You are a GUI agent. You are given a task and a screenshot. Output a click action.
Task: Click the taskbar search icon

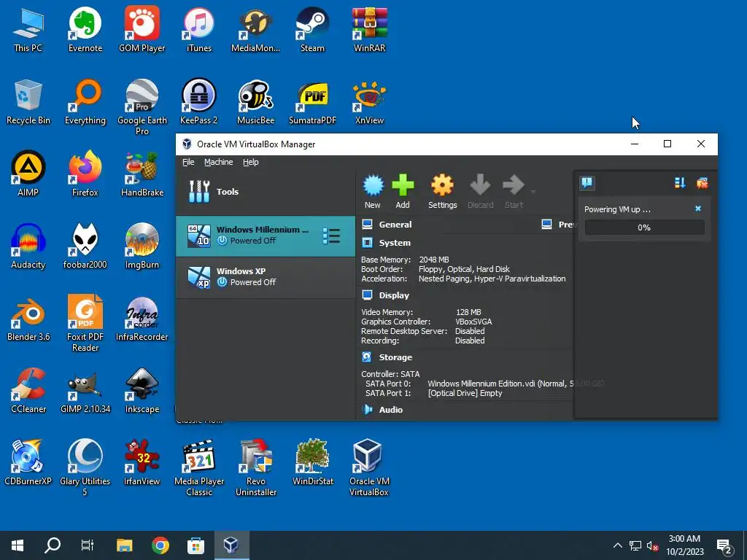(x=53, y=545)
